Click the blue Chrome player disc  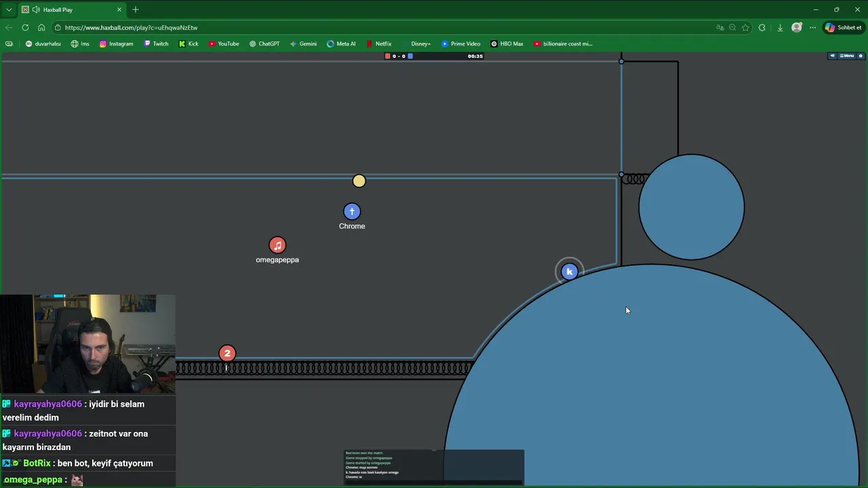[x=352, y=211]
